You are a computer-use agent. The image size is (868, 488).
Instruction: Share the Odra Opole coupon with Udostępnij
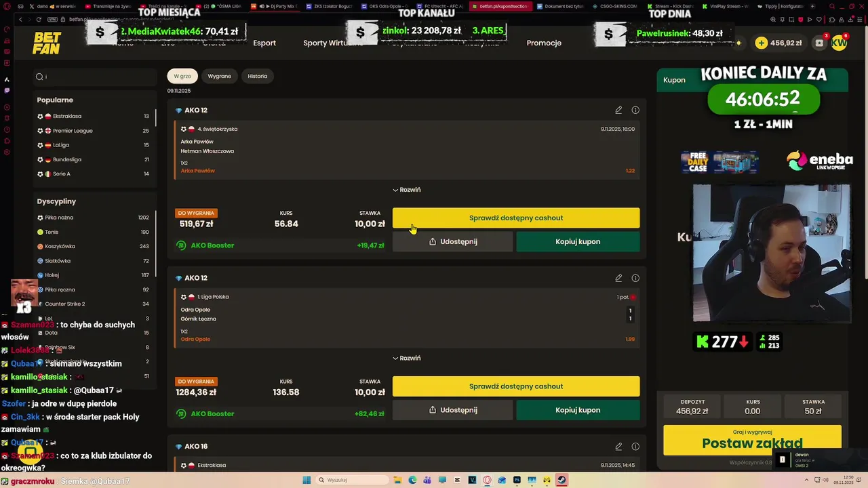click(x=453, y=410)
